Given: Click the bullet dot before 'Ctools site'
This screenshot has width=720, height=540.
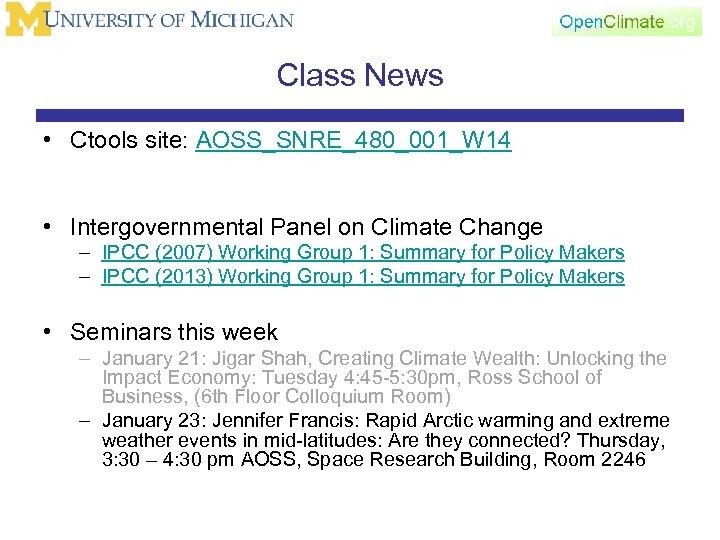Looking at the screenshot, I should click(x=48, y=141).
